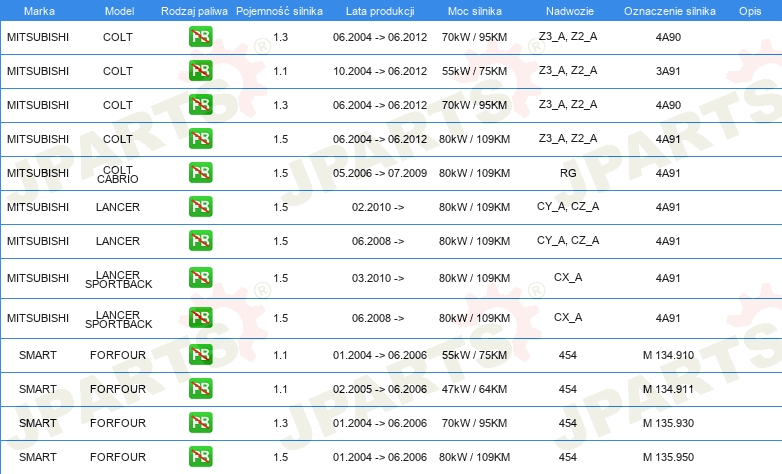Click the Rodzaj paliwa column header
This screenshot has width=782, height=474.
point(194,11)
